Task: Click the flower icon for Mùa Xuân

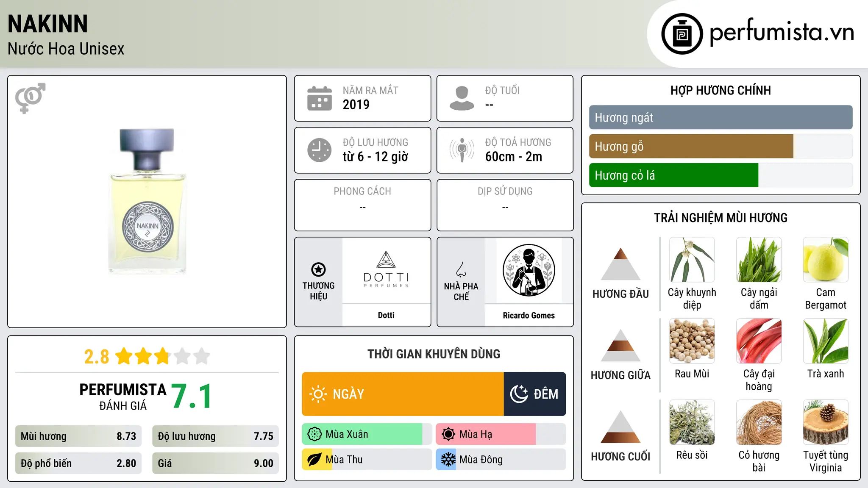Action: pyautogui.click(x=314, y=434)
